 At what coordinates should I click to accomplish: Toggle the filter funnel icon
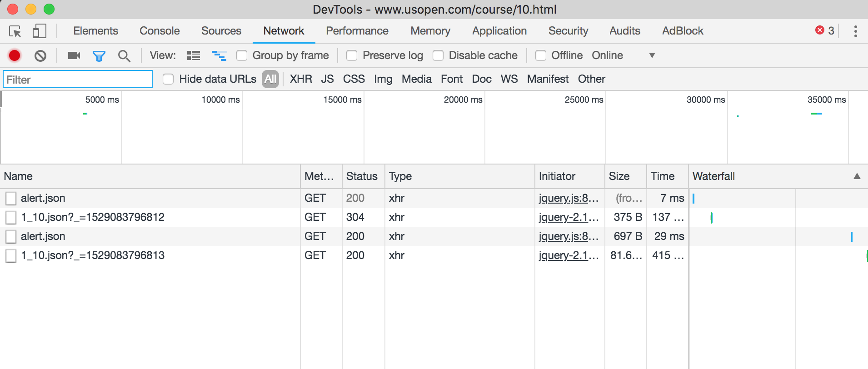99,55
